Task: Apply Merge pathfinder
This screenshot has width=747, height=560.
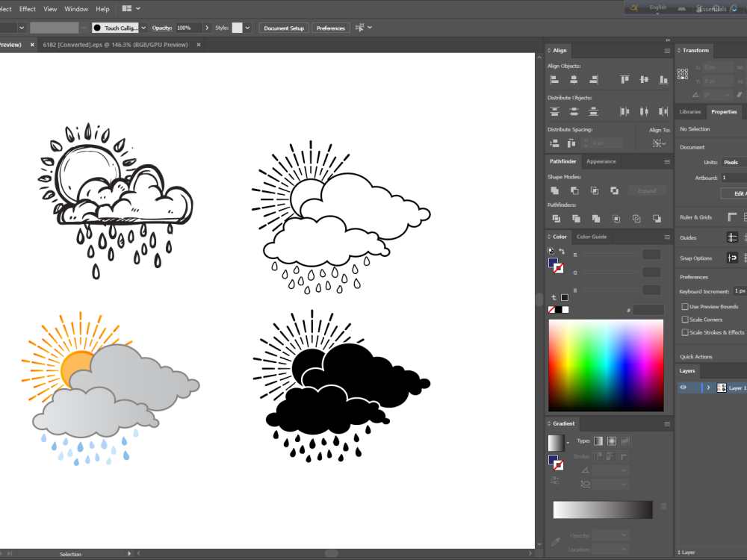Action: point(596,219)
